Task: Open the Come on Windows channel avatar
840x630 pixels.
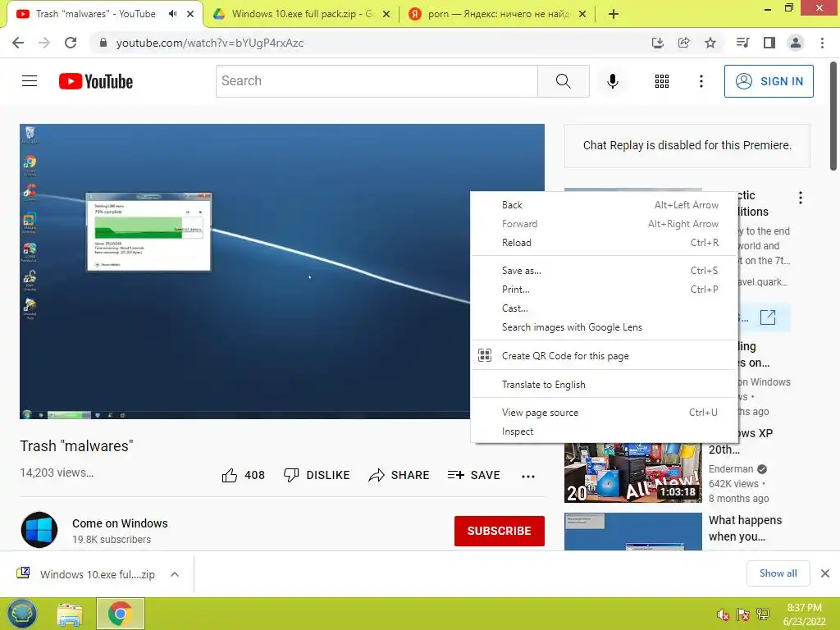Action: click(x=39, y=530)
